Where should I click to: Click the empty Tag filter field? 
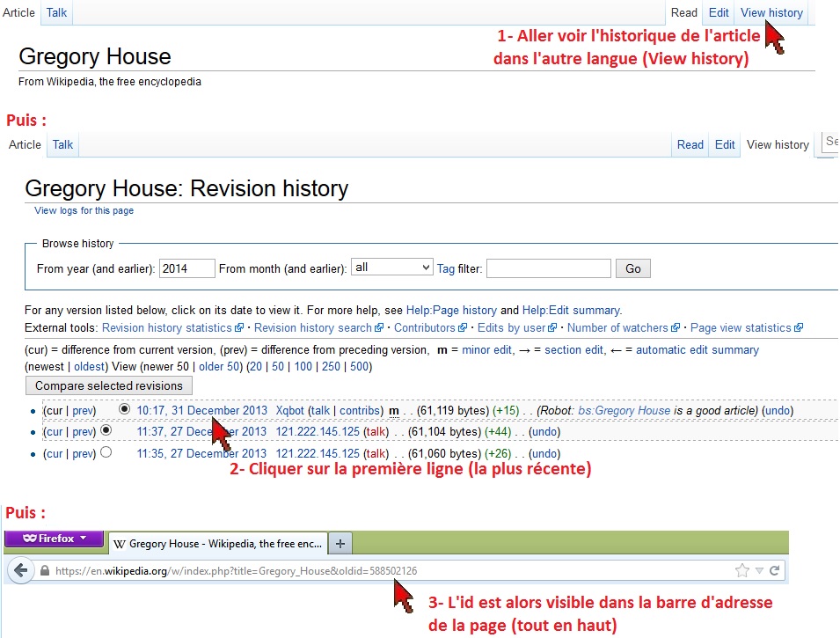click(x=549, y=268)
